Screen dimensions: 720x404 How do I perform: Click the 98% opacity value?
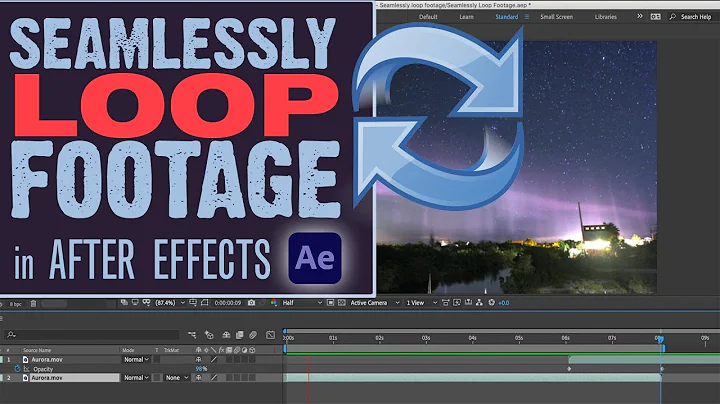[201, 369]
